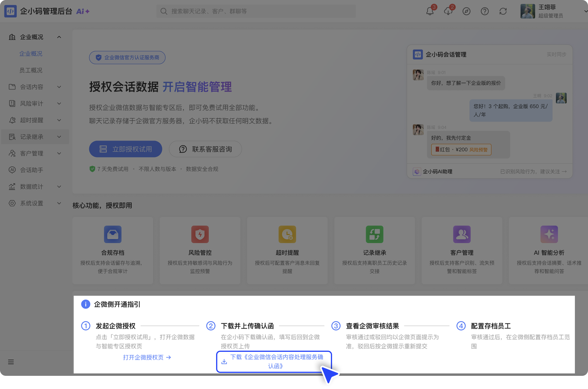This screenshot has width=588, height=389.
Task: Click the 不限人数与版本 text
Action: (157, 169)
